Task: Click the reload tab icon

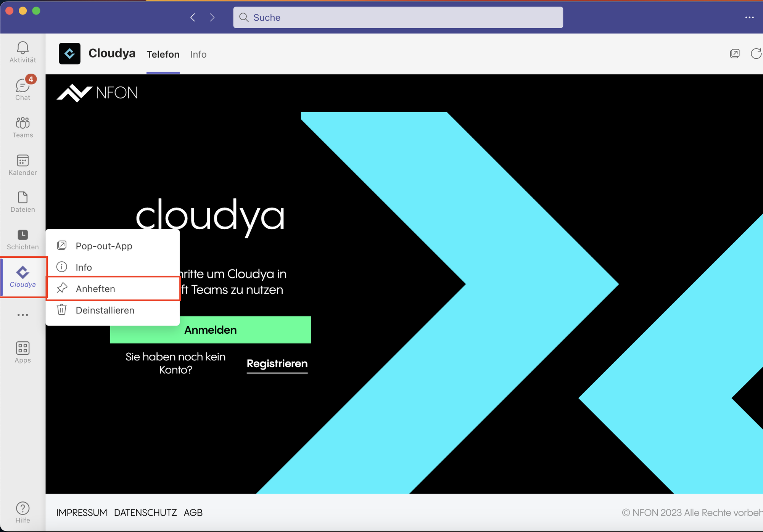Action: click(756, 54)
